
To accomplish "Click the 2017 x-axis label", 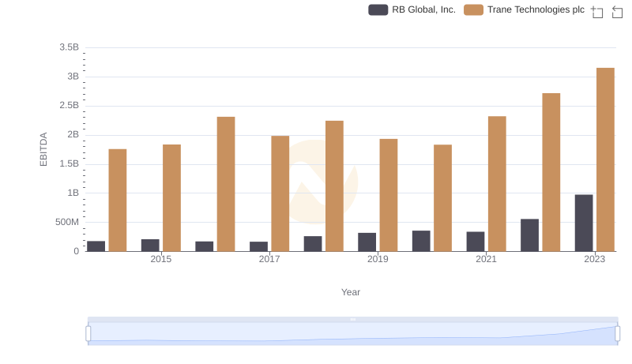I will pyautogui.click(x=269, y=259).
